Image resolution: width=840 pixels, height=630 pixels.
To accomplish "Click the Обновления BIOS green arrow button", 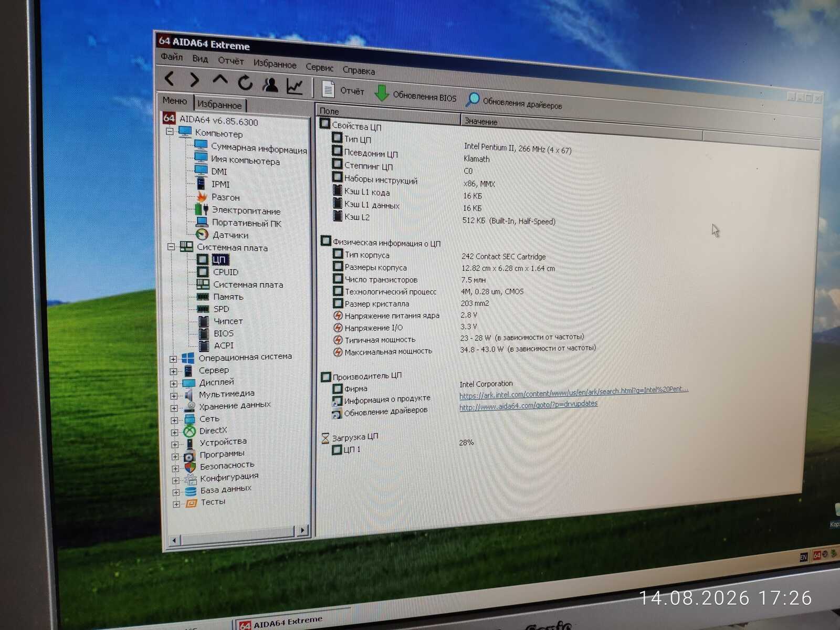I will [415, 94].
